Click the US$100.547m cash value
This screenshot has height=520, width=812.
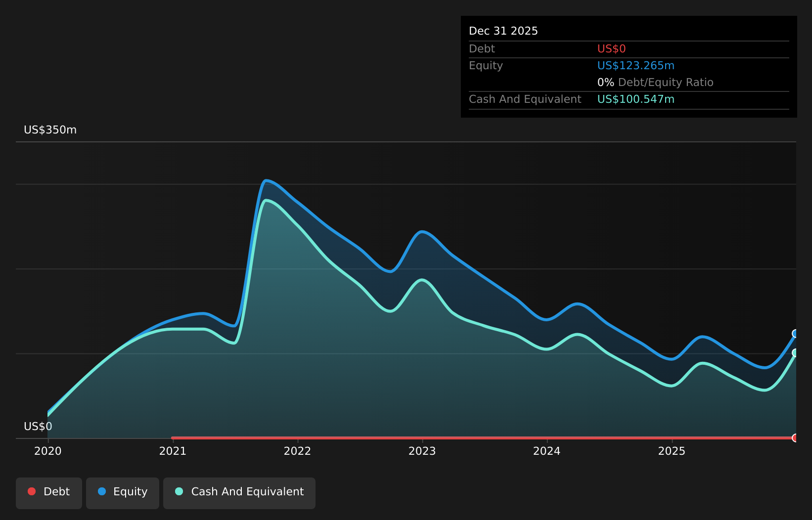(x=636, y=99)
